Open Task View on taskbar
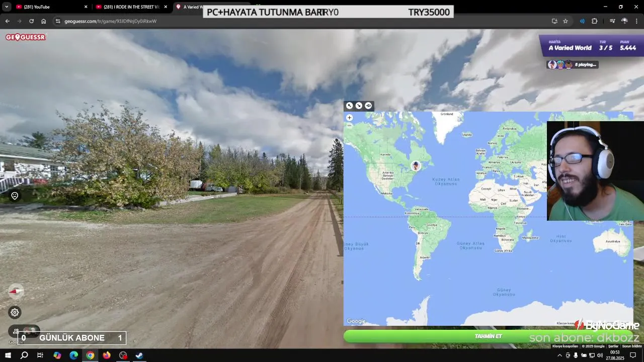Image resolution: width=644 pixels, height=362 pixels. tap(40, 355)
